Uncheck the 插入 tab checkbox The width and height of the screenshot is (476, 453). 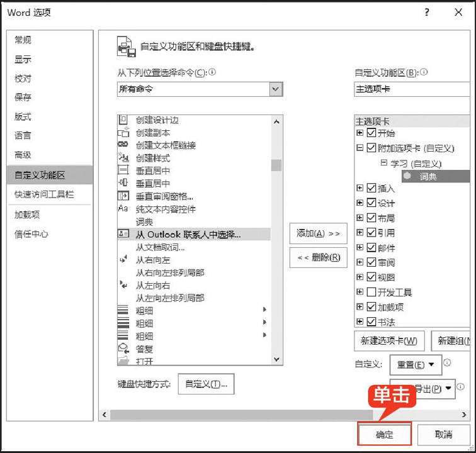tap(371, 188)
